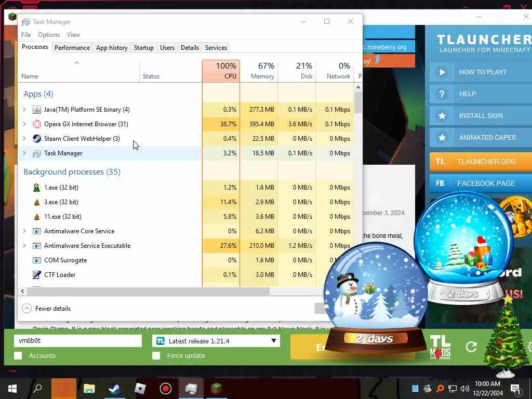Click the vertical scrollbar thumb in Task Manager
The image size is (532, 399).
(x=358, y=102)
